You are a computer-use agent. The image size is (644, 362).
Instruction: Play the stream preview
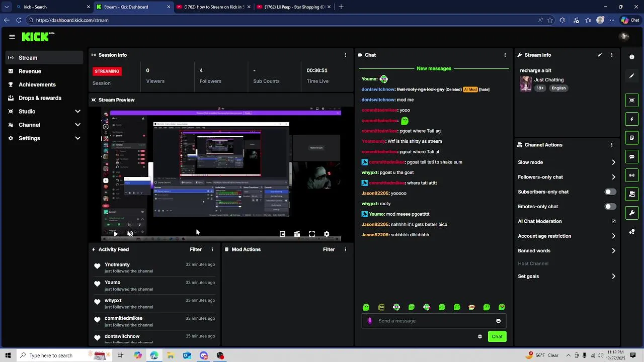pyautogui.click(x=116, y=234)
